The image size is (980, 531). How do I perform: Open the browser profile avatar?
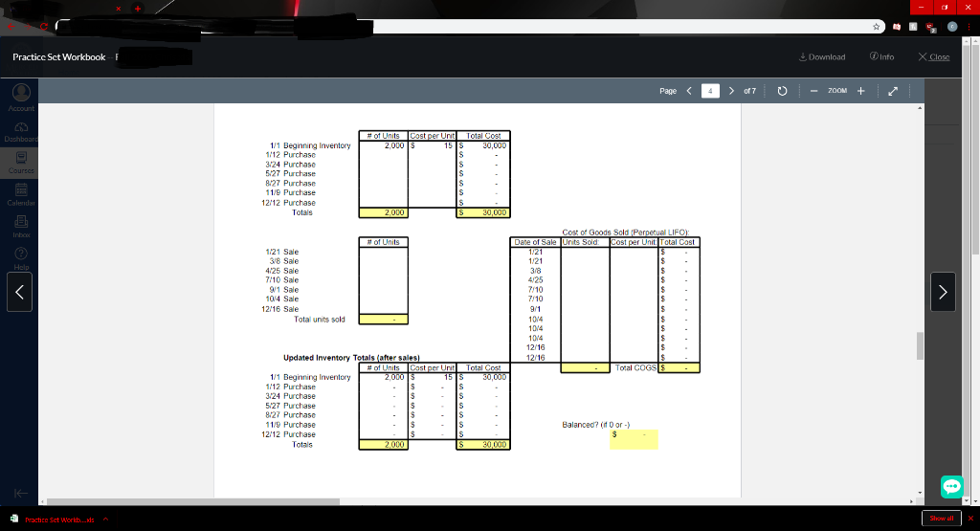tap(952, 26)
